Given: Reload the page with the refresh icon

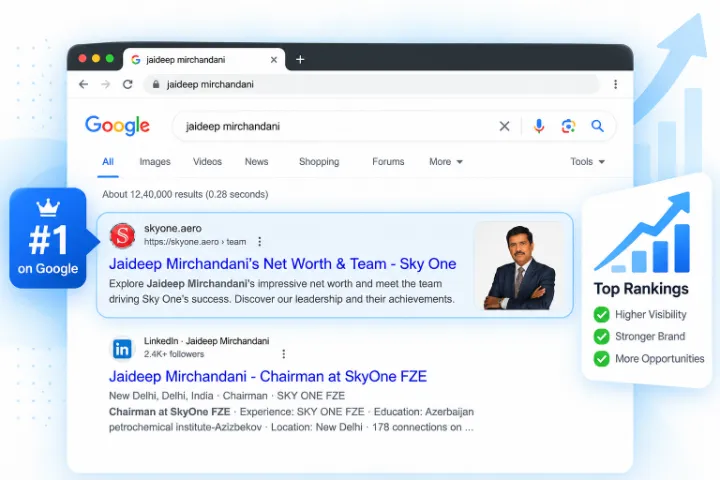Looking at the screenshot, I should point(128,84).
